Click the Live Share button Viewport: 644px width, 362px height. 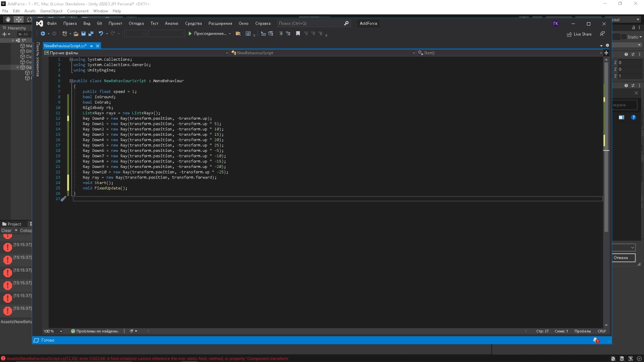(x=579, y=34)
